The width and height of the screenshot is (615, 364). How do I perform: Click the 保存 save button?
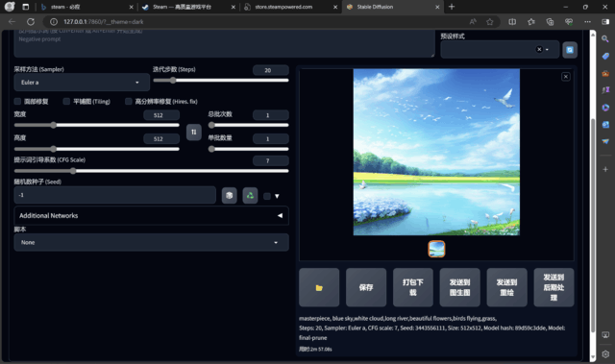[x=366, y=287]
